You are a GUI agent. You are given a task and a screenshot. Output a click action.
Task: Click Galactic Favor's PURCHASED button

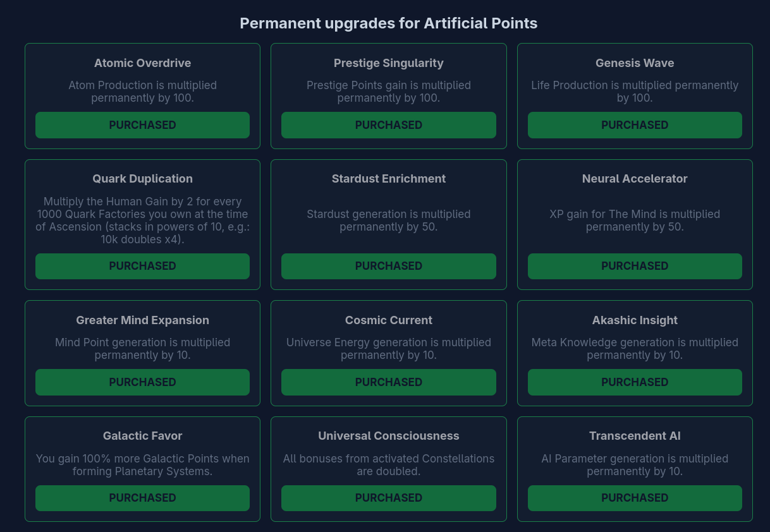pos(142,498)
